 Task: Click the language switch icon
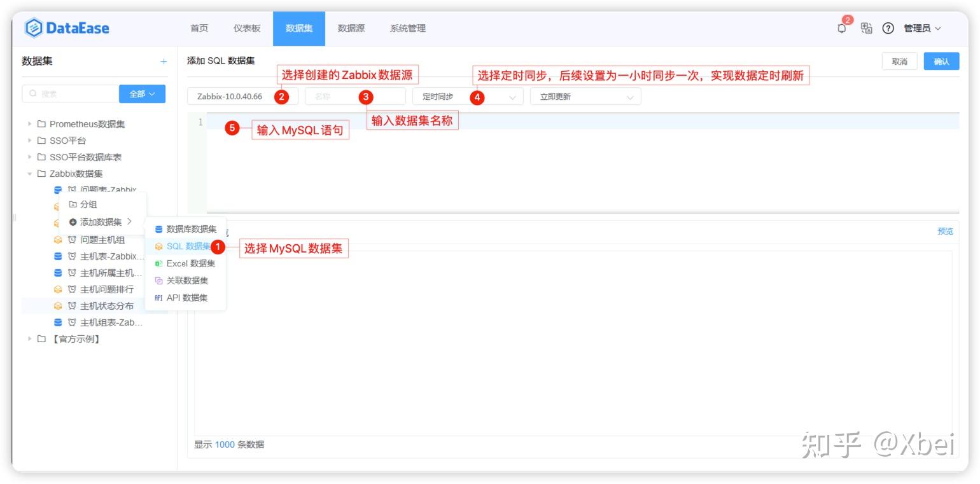[x=865, y=28]
